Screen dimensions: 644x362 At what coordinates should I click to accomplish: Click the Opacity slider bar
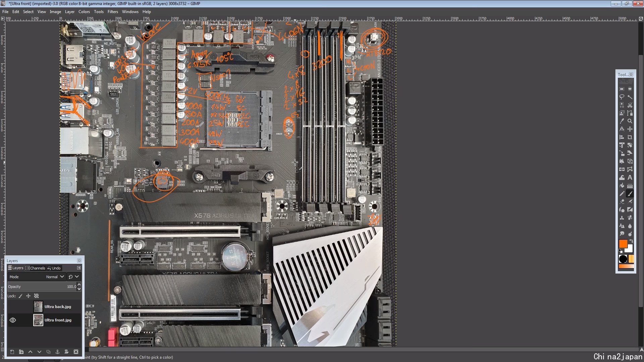coord(42,287)
